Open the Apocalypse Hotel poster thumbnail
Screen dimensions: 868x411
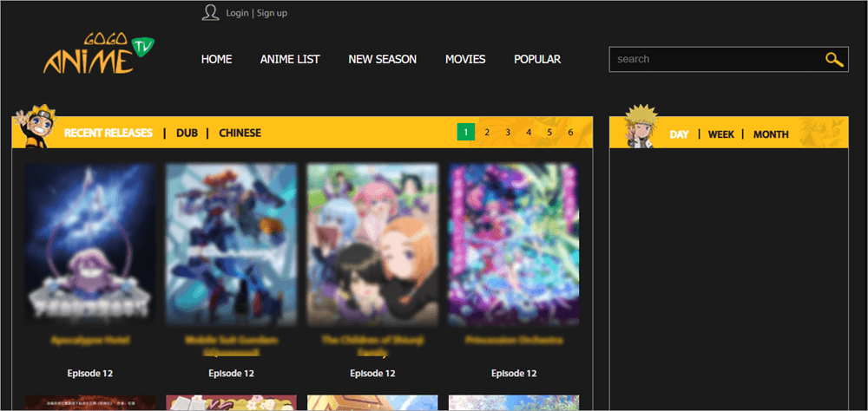[90, 244]
